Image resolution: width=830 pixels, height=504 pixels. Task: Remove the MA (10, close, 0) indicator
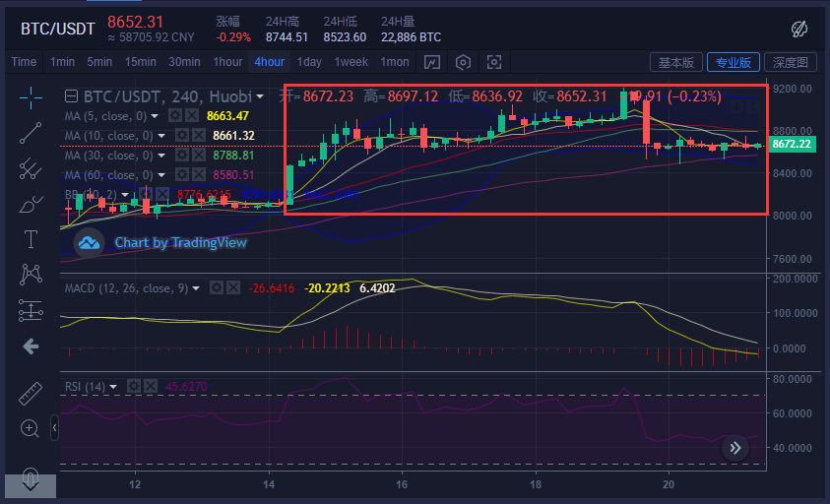199,136
